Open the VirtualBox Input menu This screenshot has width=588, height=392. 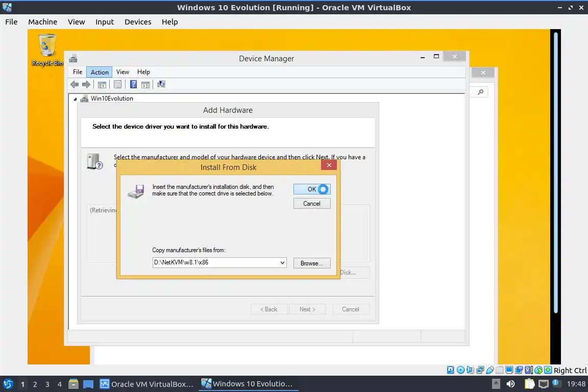click(x=105, y=22)
